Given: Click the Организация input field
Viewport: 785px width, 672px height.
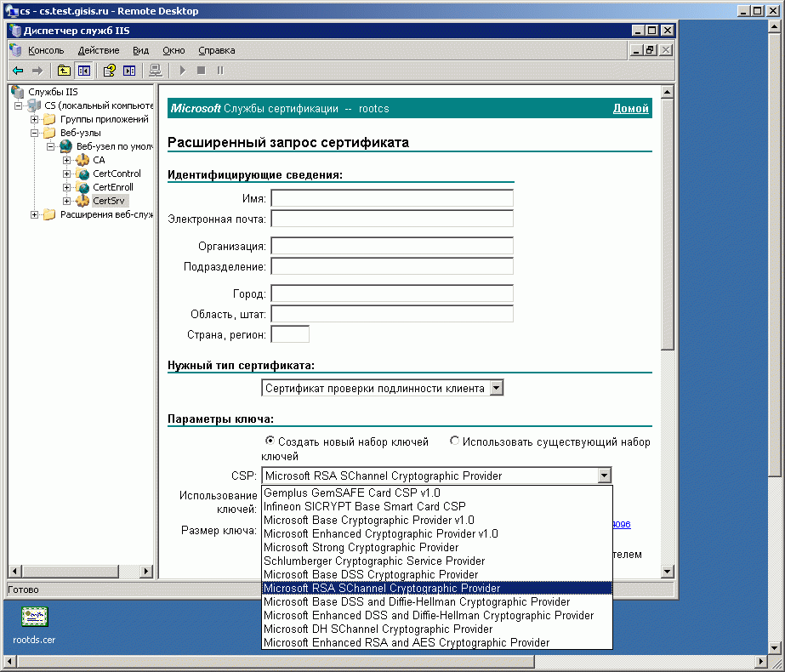Looking at the screenshot, I should [392, 246].
